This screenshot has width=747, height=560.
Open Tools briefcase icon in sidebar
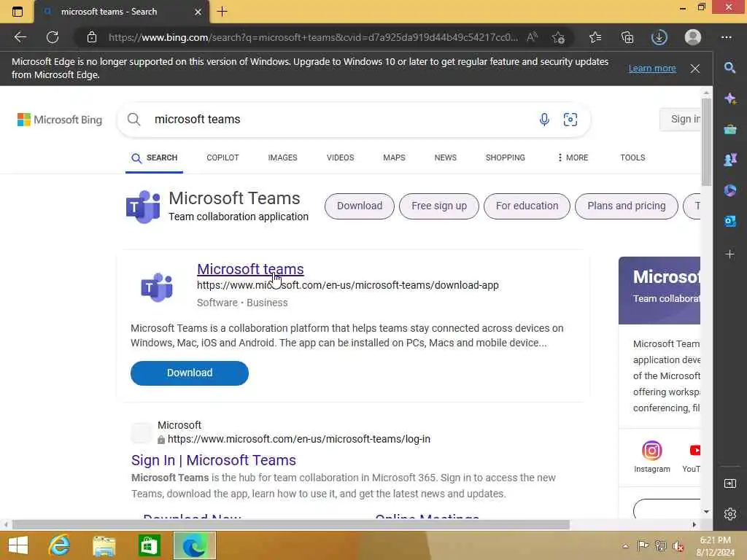click(x=729, y=129)
